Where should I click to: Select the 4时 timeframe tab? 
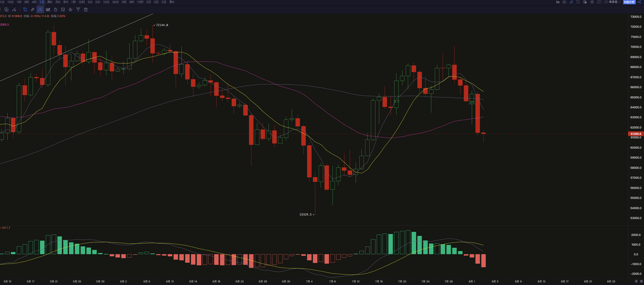coord(34,2)
